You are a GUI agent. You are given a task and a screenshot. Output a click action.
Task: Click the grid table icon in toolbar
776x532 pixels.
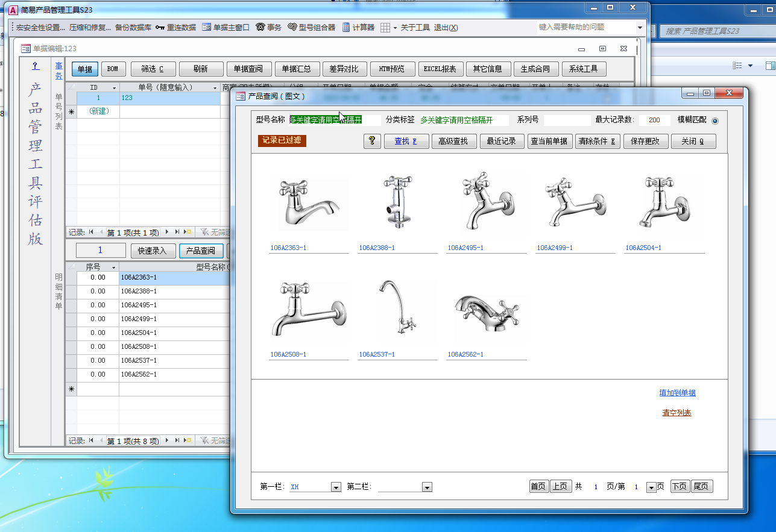(x=385, y=27)
